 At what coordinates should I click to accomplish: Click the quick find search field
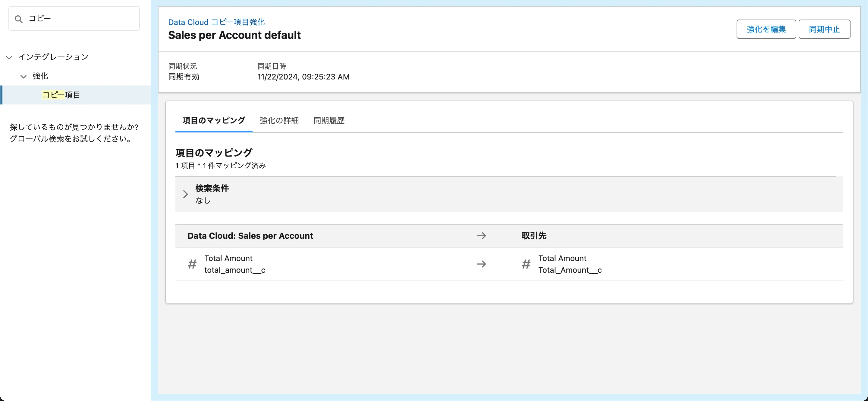pyautogui.click(x=74, y=19)
